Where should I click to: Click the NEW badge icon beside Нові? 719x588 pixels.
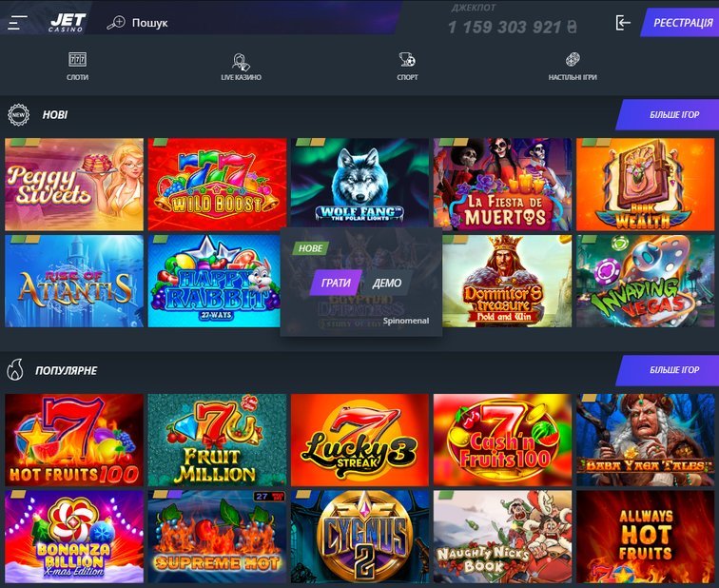click(x=18, y=115)
